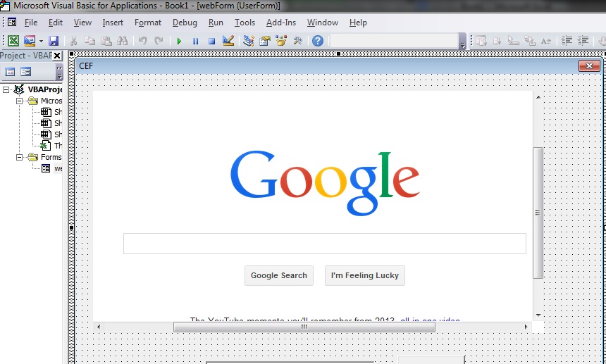The image size is (606, 364).
Task: Click the Google Search button
Action: tap(278, 275)
